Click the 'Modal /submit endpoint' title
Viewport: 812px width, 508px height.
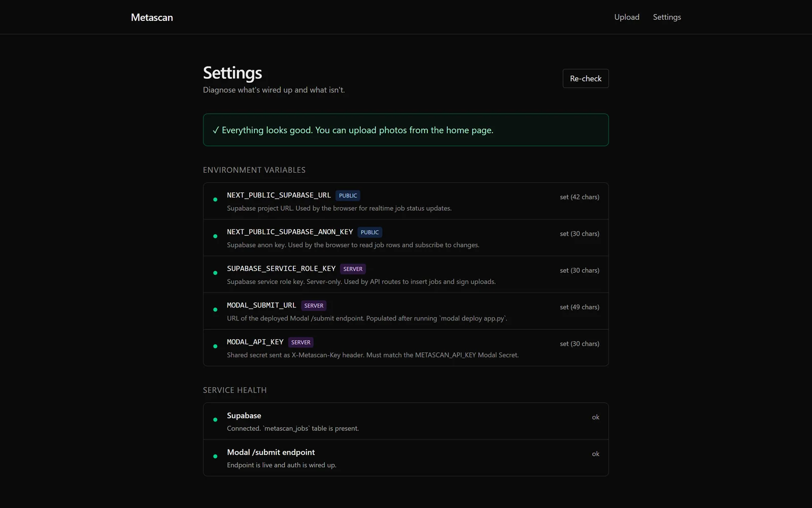pyautogui.click(x=271, y=452)
